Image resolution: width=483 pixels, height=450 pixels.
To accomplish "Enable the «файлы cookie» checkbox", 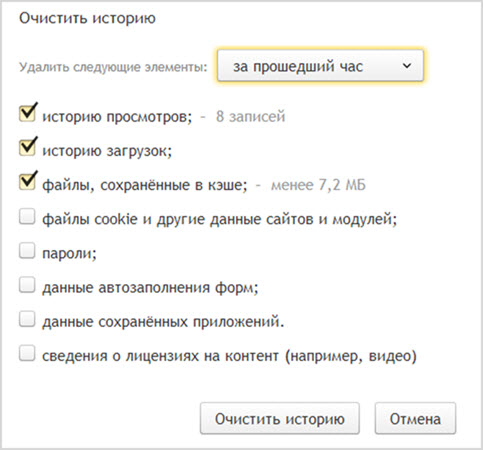I will [x=27, y=216].
